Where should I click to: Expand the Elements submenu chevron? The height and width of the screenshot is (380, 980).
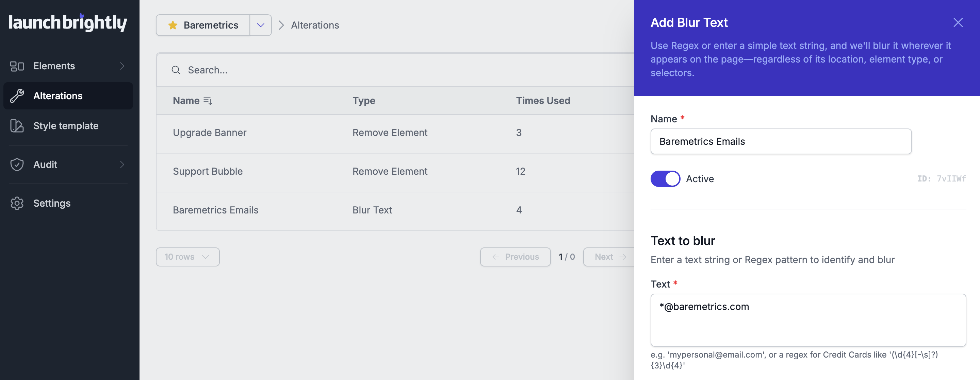point(122,66)
